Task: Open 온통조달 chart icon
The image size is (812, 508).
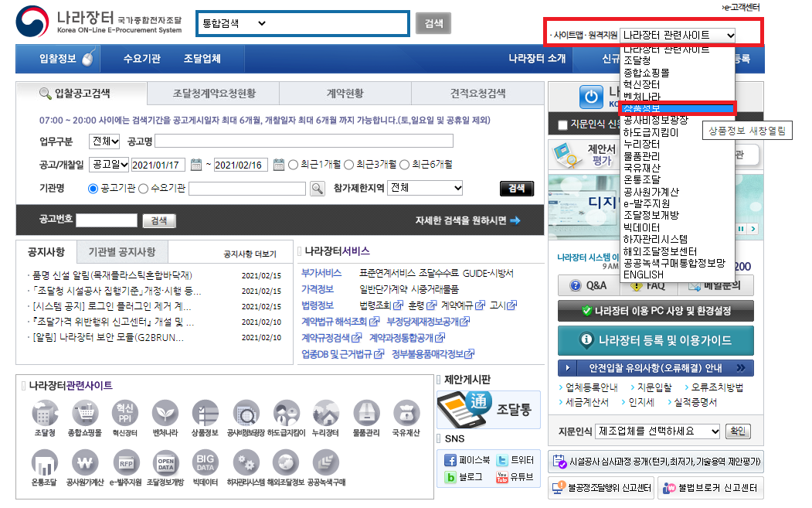Action: [45, 462]
